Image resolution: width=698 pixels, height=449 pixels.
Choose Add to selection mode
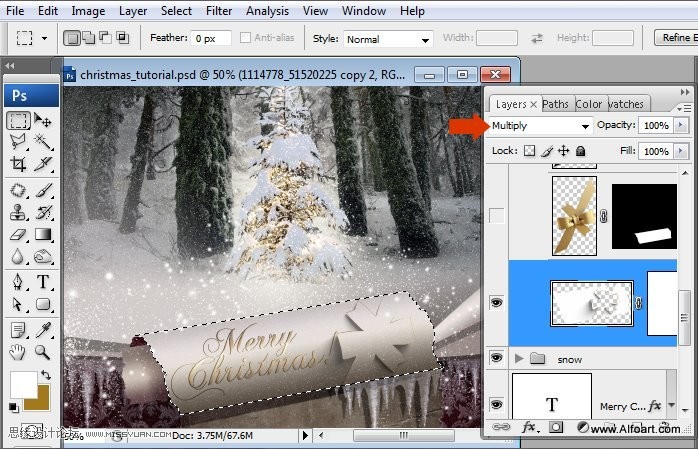click(x=89, y=38)
